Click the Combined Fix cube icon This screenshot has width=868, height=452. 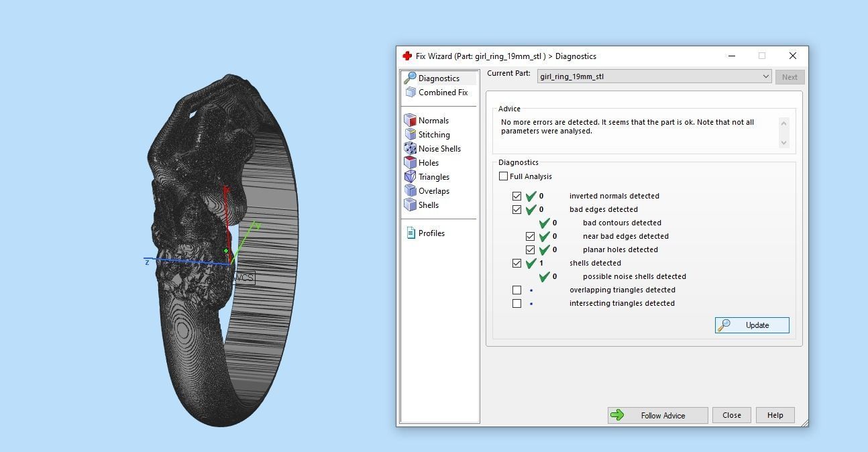410,92
